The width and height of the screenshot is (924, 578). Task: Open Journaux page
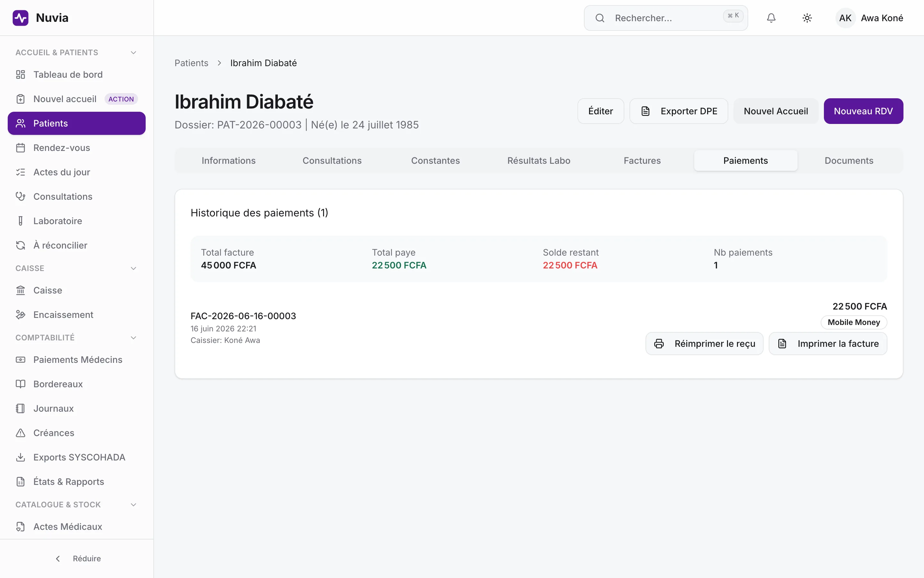coord(76,409)
